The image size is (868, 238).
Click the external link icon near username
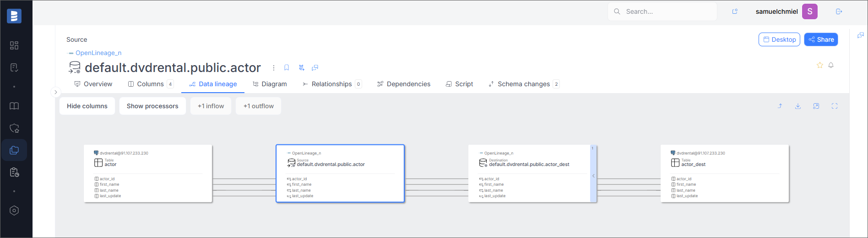[735, 11]
